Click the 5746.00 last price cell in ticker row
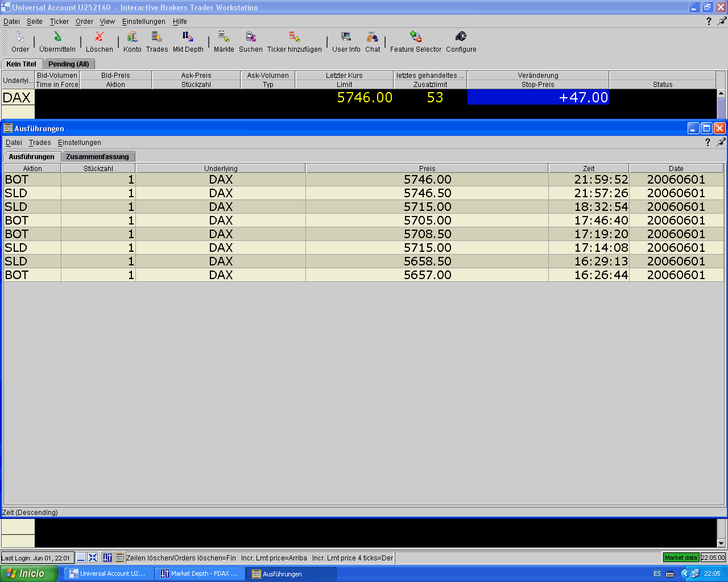This screenshot has width=728, height=582. point(345,97)
